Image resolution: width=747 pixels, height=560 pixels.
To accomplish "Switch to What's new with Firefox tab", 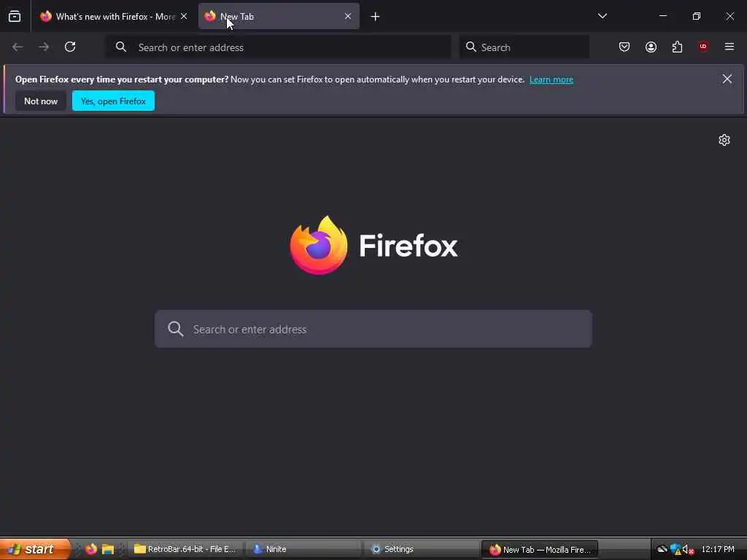I will coord(113,16).
